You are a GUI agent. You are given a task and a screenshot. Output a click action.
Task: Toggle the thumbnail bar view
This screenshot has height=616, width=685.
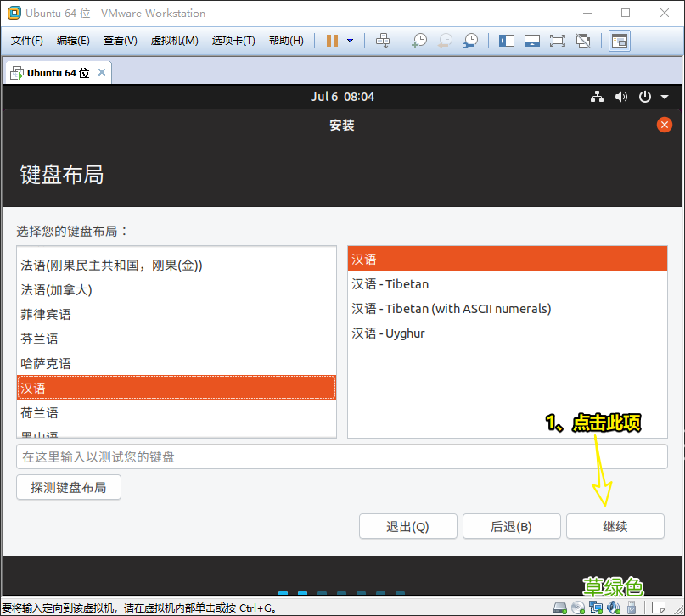pos(532,41)
